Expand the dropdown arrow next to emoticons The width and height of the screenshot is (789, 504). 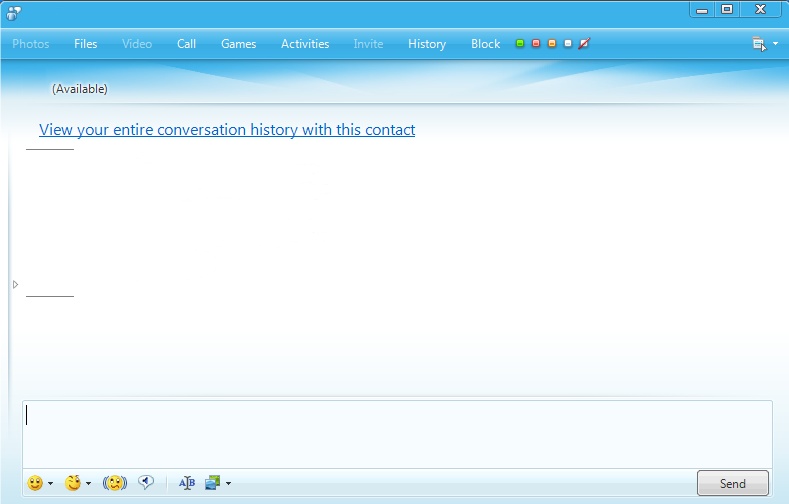tap(51, 484)
